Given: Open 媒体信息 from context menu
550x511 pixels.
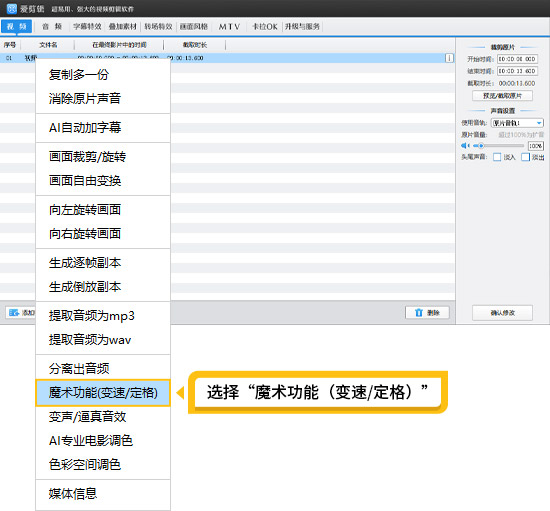Looking at the screenshot, I should point(103,494).
